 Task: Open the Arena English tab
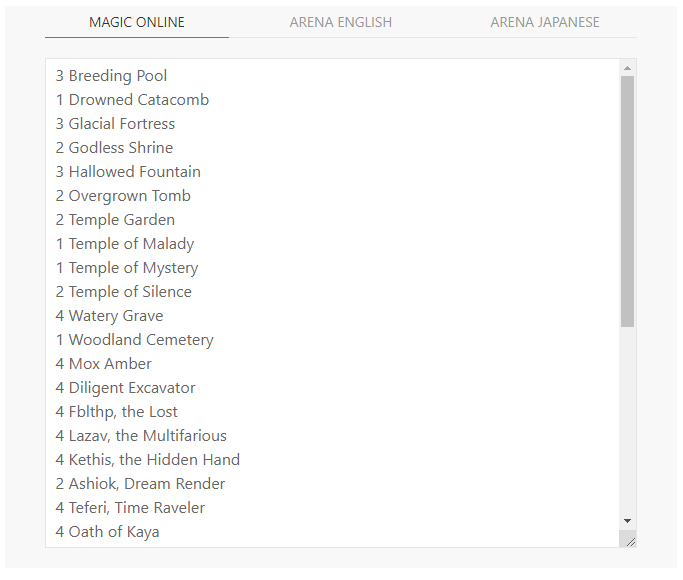point(341,22)
